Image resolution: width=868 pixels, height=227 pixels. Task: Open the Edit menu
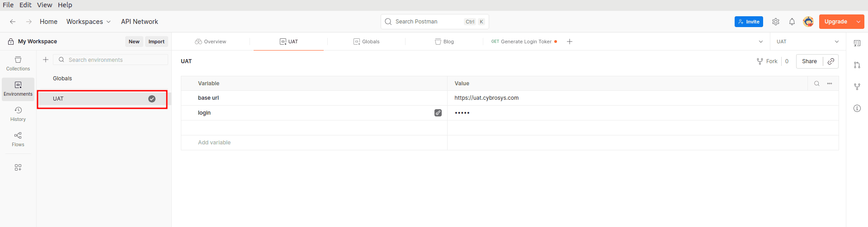coord(25,5)
